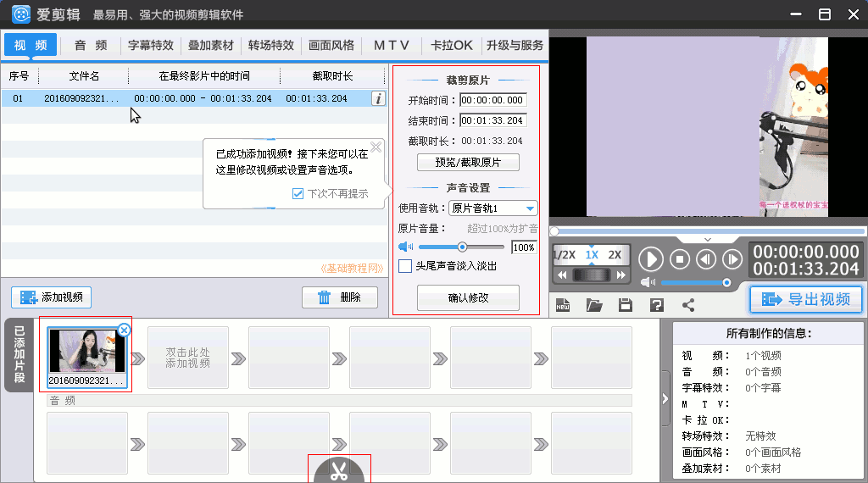Step back one frame

coord(706,259)
